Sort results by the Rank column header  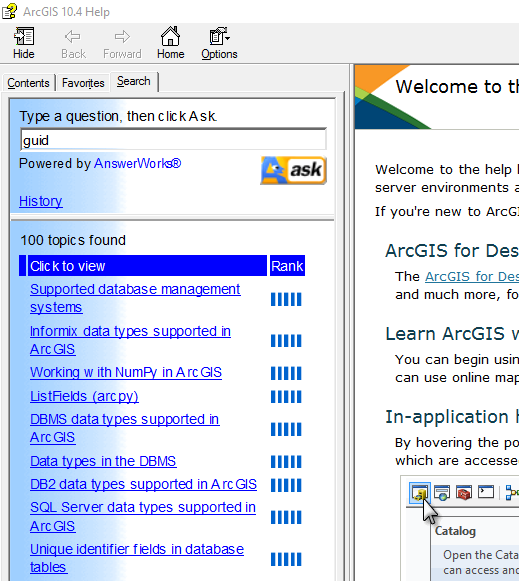point(287,266)
